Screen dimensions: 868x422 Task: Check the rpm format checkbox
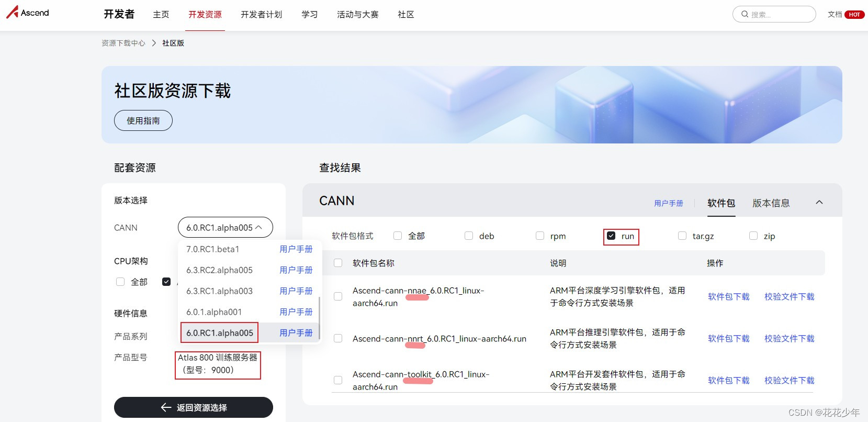pyautogui.click(x=540, y=236)
